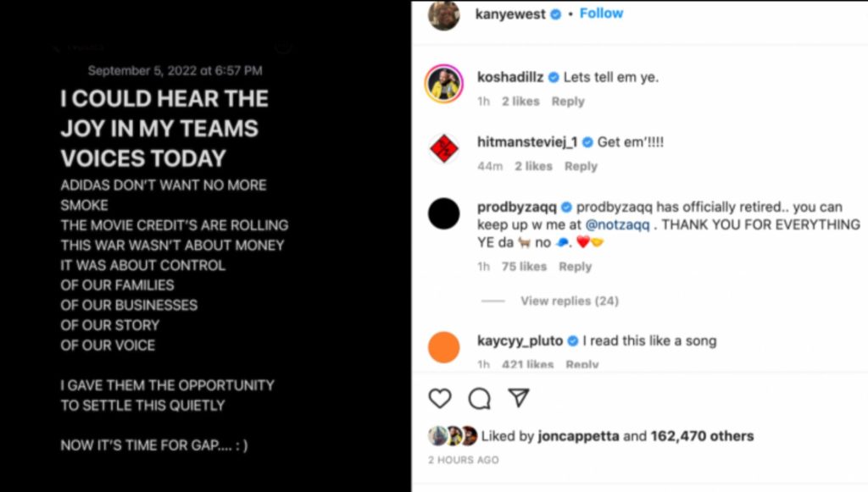Open prodbyzaqq black avatar
868x492 pixels.
click(x=444, y=213)
